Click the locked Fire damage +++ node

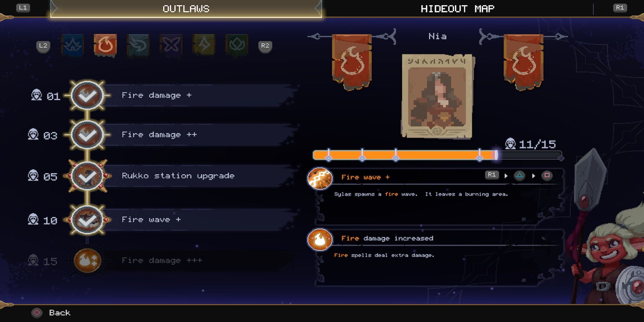click(87, 260)
